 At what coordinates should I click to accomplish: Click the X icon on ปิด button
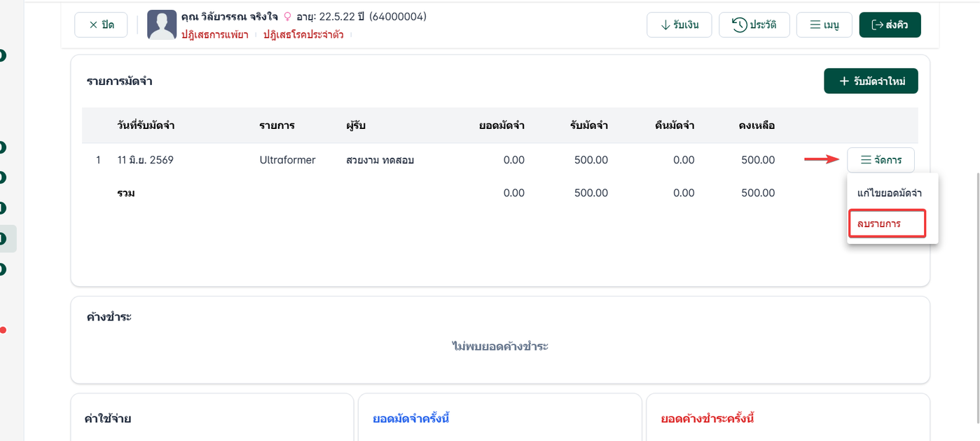(93, 25)
